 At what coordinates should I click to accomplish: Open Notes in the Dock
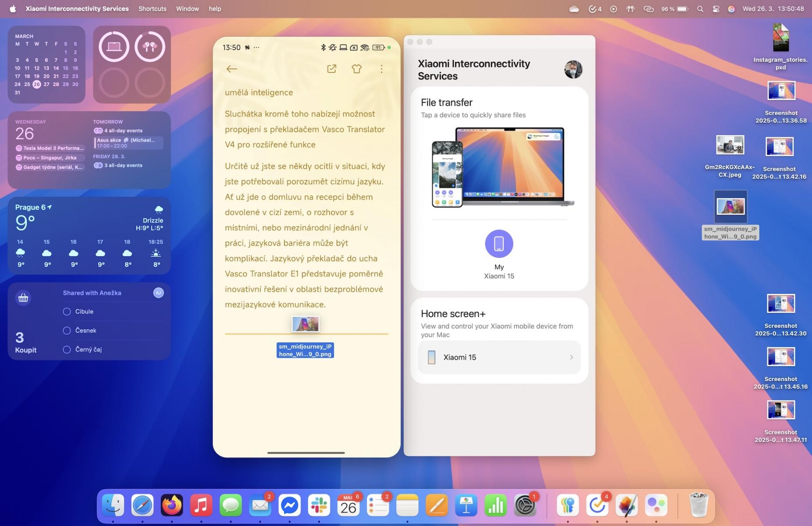click(x=407, y=505)
